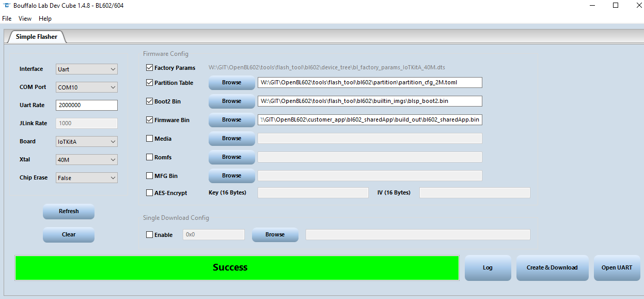Click the IV (16 Bytes) field
This screenshot has height=299, width=644.
(x=475, y=193)
